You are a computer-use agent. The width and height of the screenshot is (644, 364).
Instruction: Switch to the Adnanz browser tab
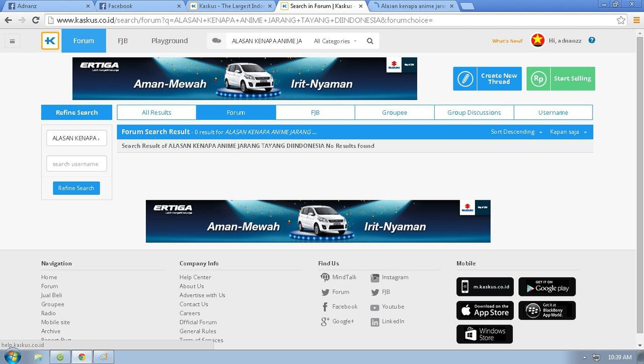(48, 6)
